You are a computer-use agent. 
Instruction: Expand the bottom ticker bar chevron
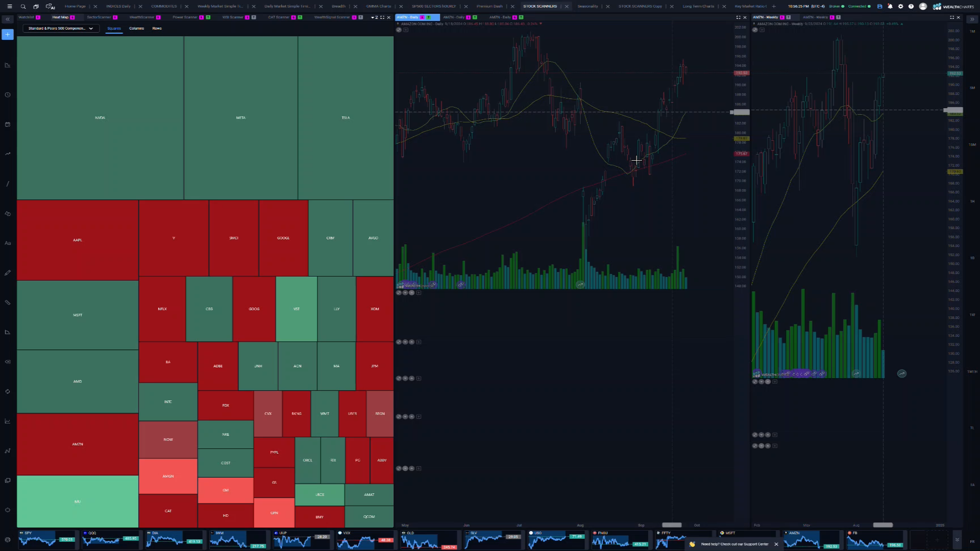click(x=957, y=539)
